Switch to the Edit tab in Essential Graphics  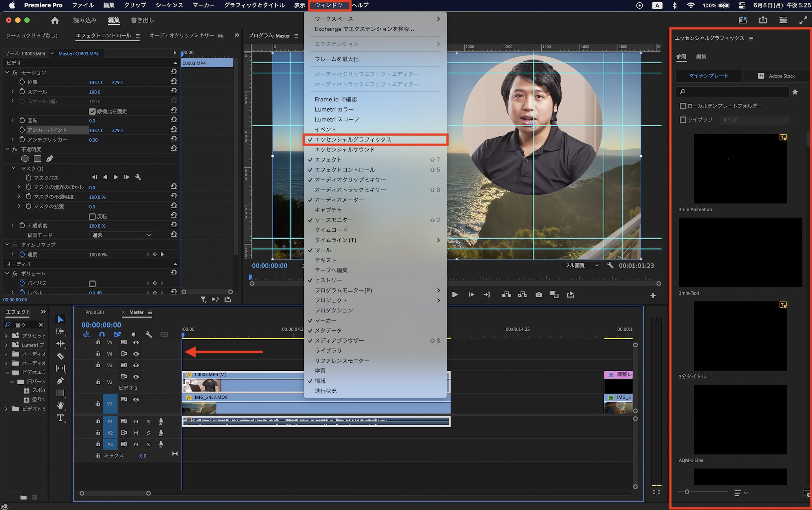(x=701, y=57)
